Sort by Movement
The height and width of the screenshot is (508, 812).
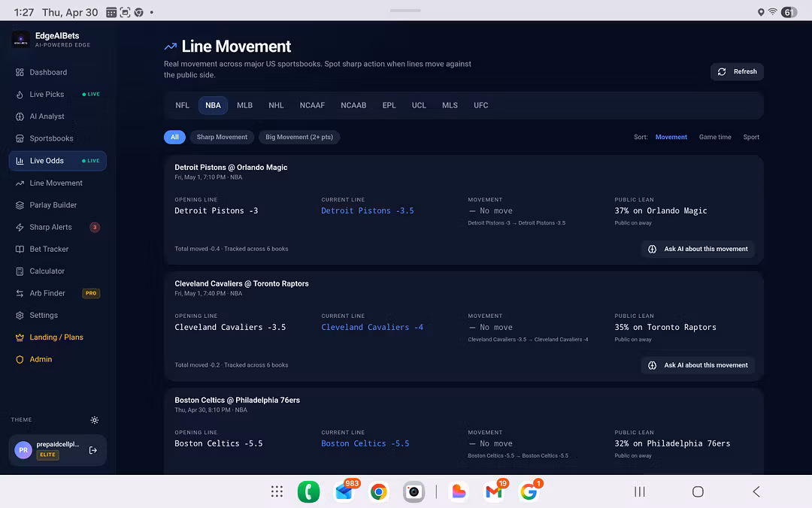click(x=671, y=138)
